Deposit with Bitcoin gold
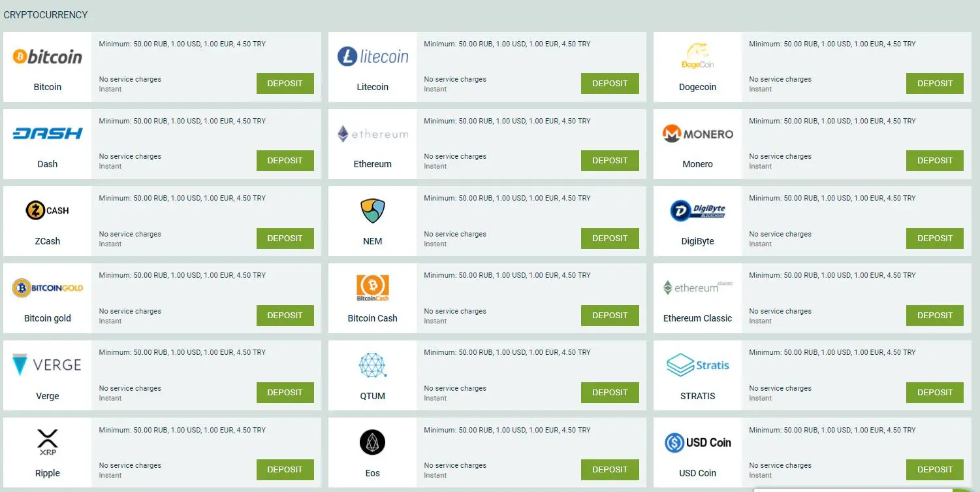The height and width of the screenshot is (492, 980). (285, 316)
